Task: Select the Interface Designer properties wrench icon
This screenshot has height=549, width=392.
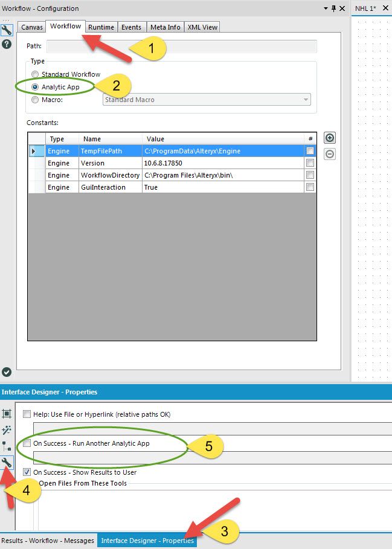Action: (7, 463)
